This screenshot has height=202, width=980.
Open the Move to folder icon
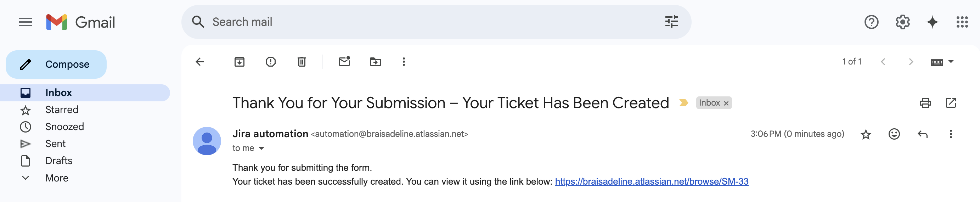click(376, 62)
